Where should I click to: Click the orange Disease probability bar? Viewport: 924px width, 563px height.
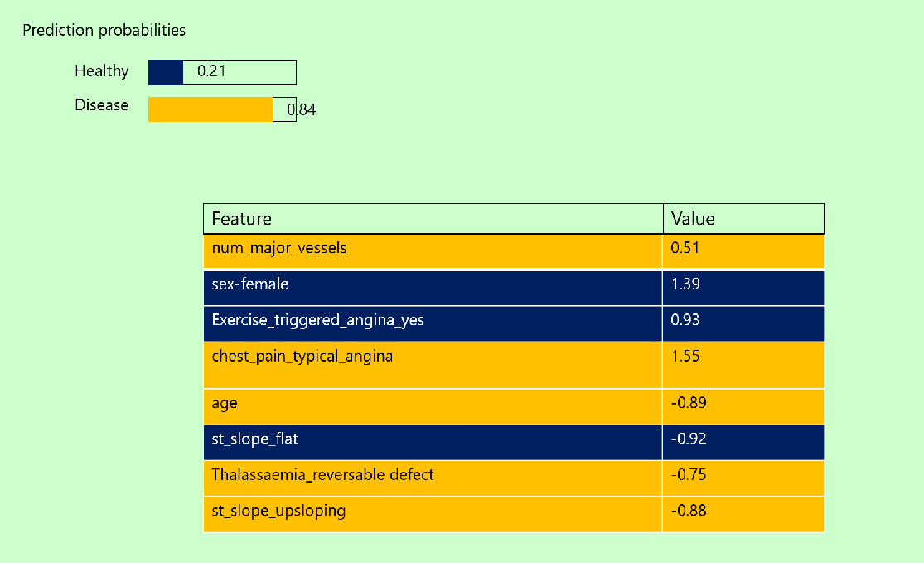tap(210, 109)
